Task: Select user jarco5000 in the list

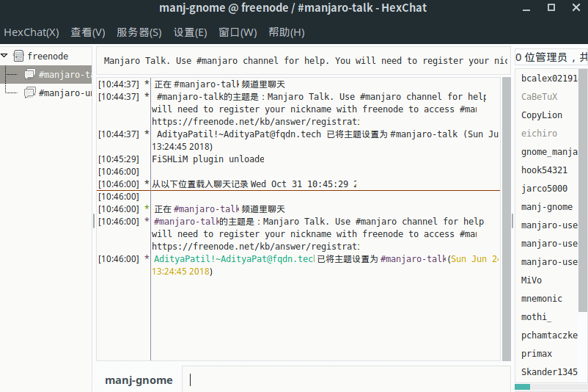Action: pyautogui.click(x=544, y=189)
